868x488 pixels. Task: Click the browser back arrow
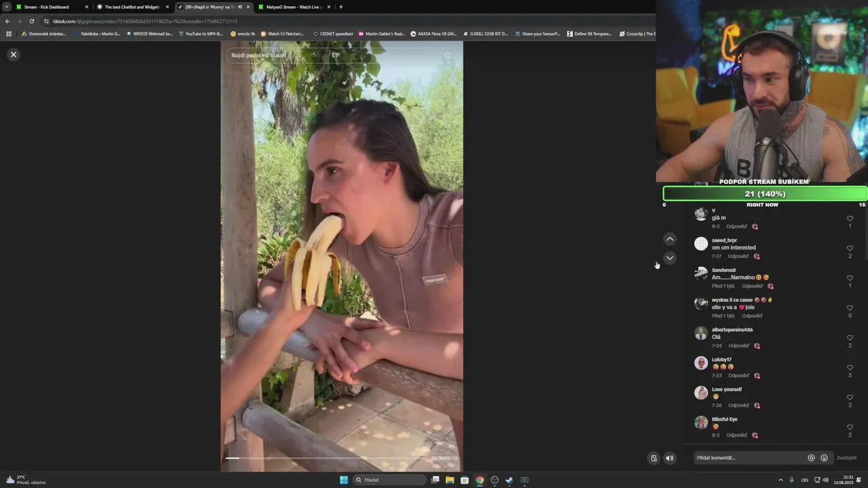[7, 21]
